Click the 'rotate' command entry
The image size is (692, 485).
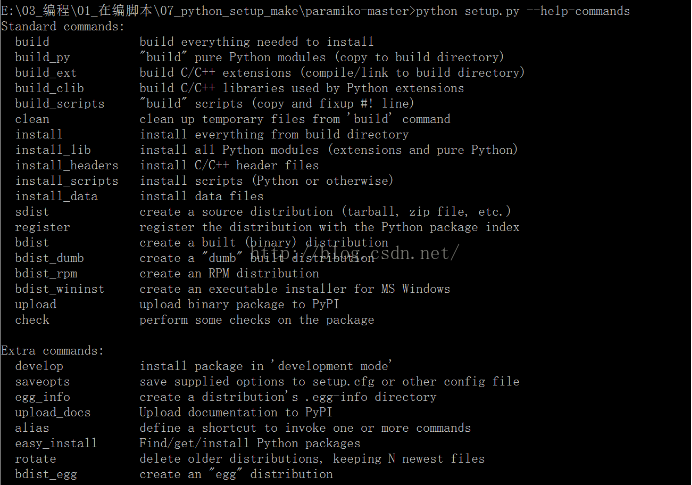click(35, 459)
